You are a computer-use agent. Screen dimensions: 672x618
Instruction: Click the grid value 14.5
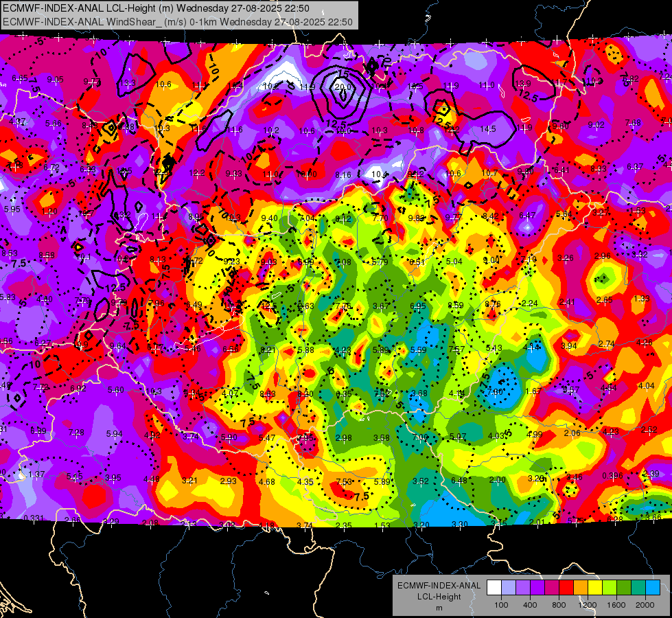tap(488, 128)
